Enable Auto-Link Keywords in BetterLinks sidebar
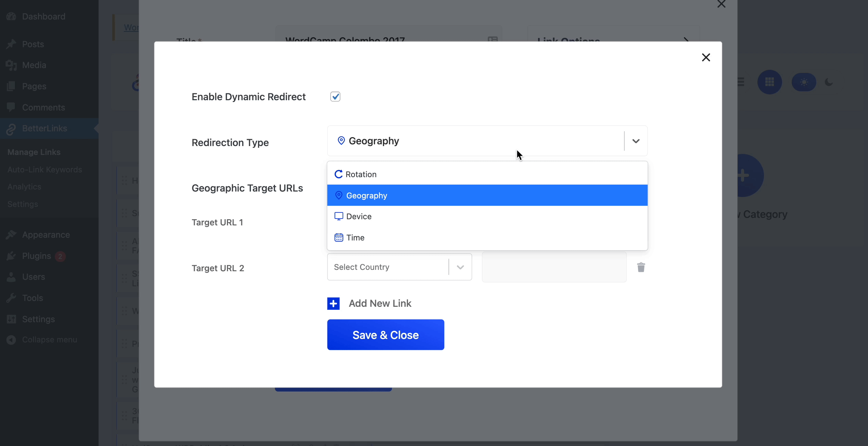Image resolution: width=868 pixels, height=446 pixels. coord(44,169)
